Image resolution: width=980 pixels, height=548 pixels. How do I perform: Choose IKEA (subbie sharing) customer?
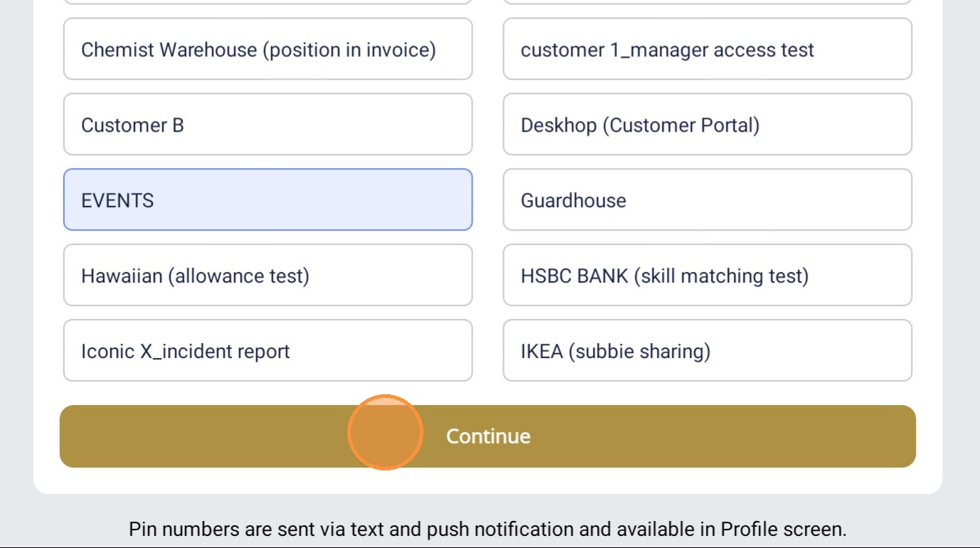pos(707,351)
